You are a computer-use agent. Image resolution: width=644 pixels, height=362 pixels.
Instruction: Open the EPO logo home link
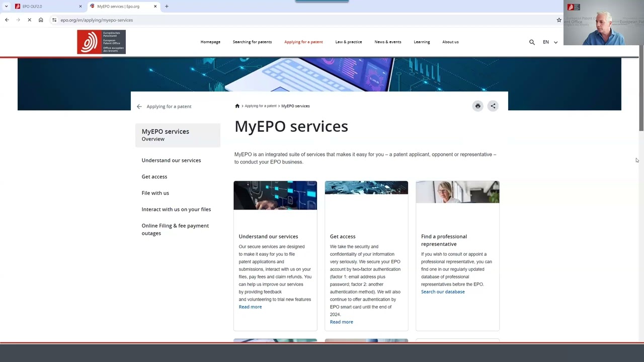(101, 42)
